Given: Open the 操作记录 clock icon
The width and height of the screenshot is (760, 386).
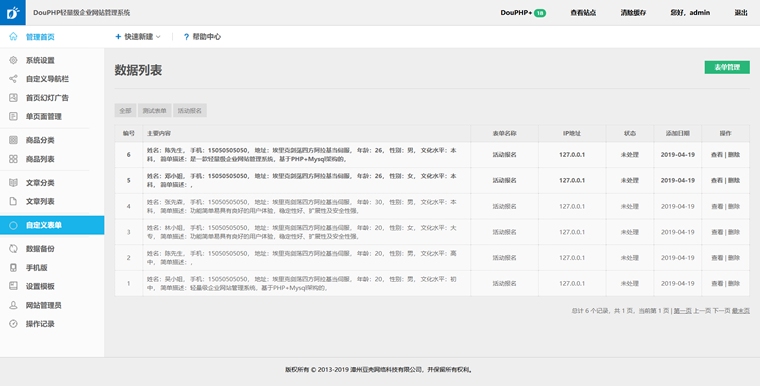Looking at the screenshot, I should pyautogui.click(x=13, y=324).
